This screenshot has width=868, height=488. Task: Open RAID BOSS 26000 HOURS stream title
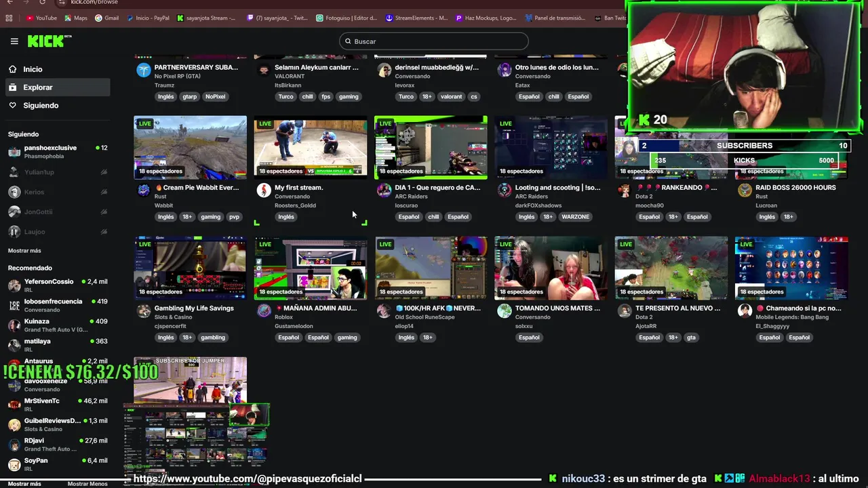click(x=795, y=188)
